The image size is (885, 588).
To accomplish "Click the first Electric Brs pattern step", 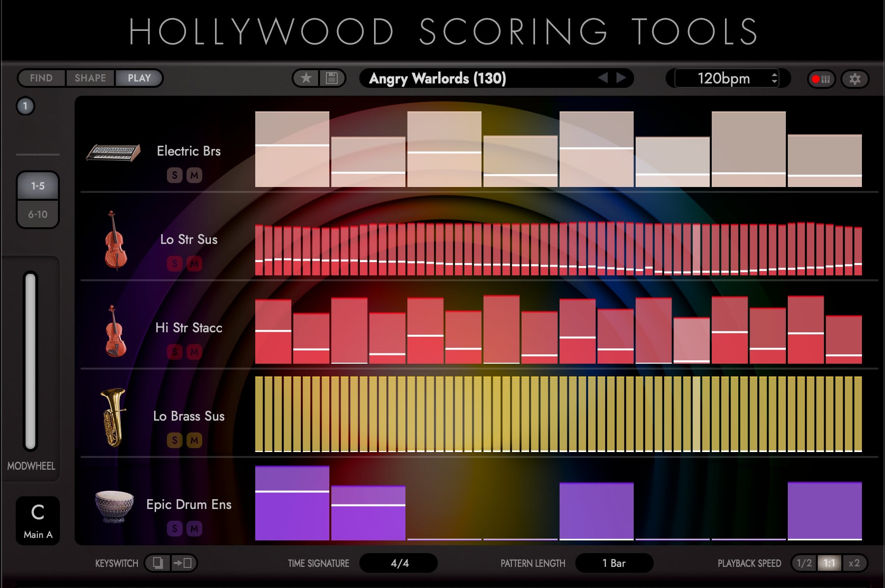I will [292, 149].
